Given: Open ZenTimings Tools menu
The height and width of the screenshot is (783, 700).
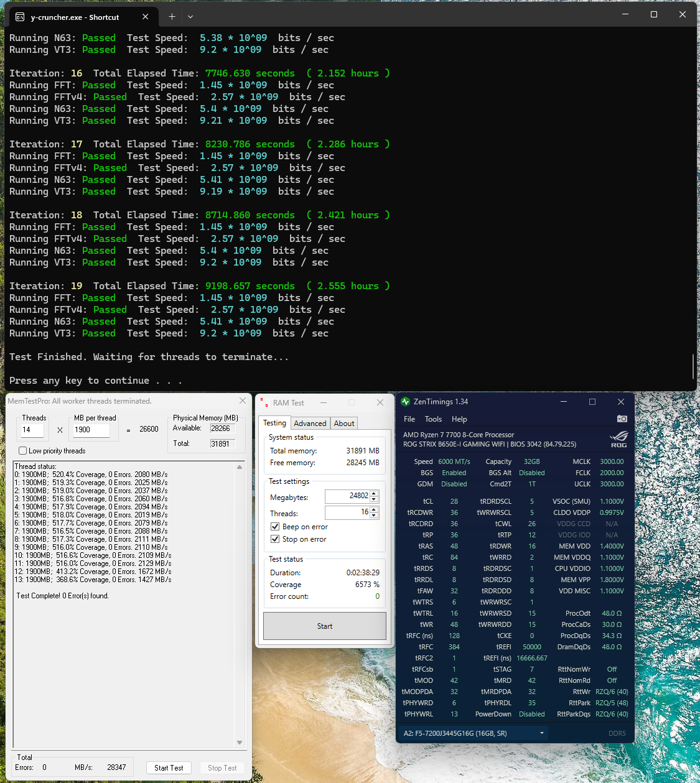Looking at the screenshot, I should [x=433, y=419].
